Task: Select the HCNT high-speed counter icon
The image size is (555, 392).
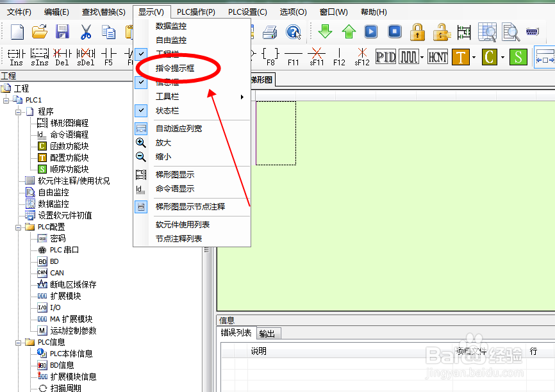Action: (x=438, y=56)
